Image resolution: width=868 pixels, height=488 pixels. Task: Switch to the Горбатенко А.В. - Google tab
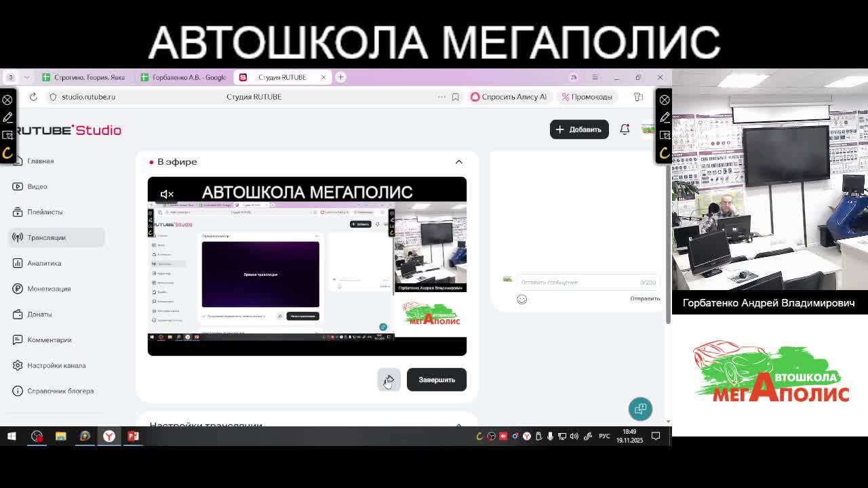click(183, 77)
